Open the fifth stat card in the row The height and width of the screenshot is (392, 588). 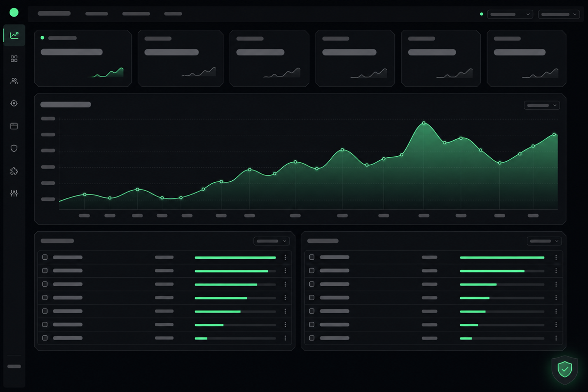tap(441, 58)
